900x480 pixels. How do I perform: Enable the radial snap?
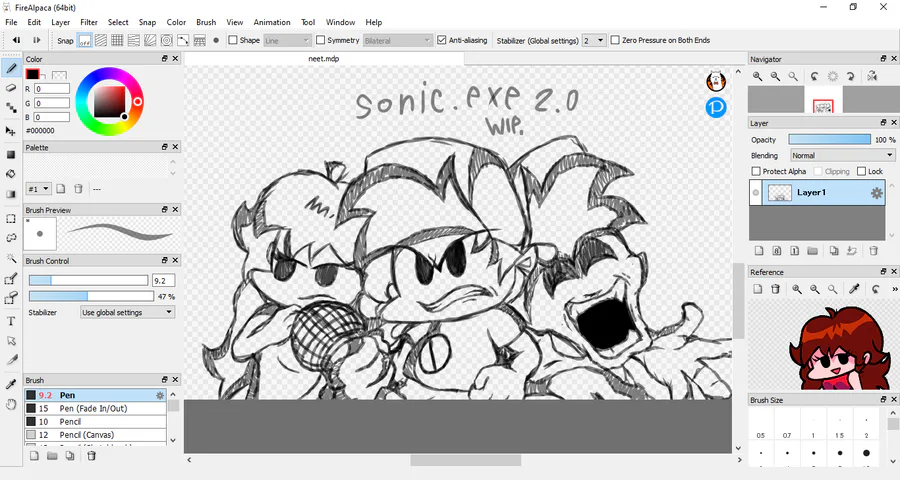pos(150,40)
